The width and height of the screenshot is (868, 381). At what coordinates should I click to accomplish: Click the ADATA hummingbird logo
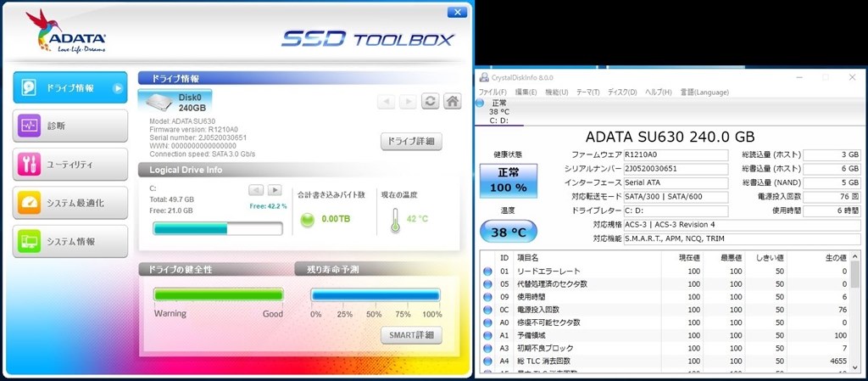[65, 31]
